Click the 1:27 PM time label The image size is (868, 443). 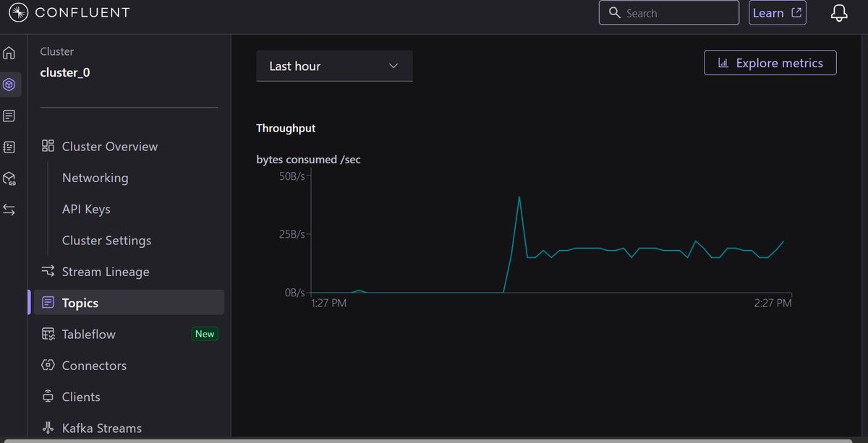pos(328,304)
